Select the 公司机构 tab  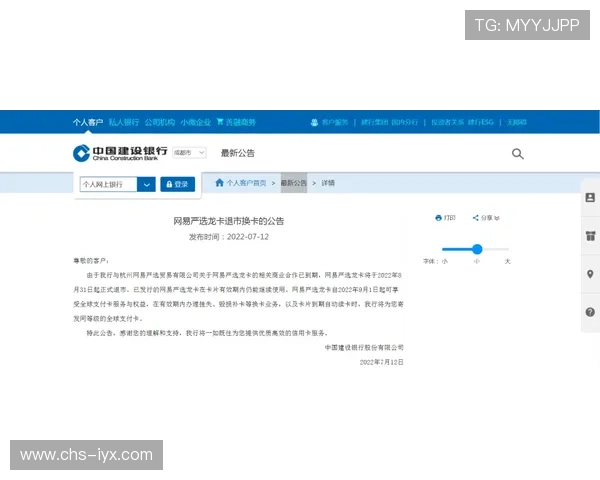tap(160, 122)
